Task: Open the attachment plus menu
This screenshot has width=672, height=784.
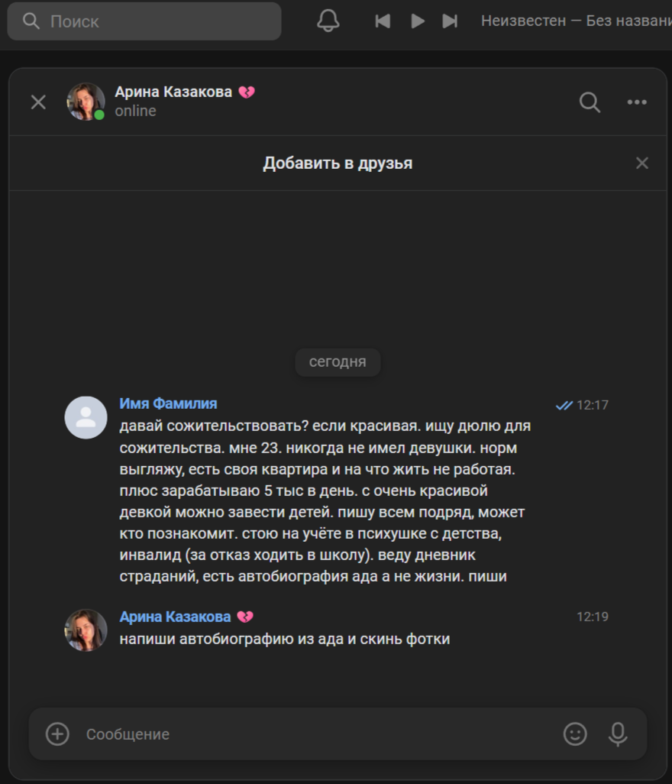Action: pos(57,734)
